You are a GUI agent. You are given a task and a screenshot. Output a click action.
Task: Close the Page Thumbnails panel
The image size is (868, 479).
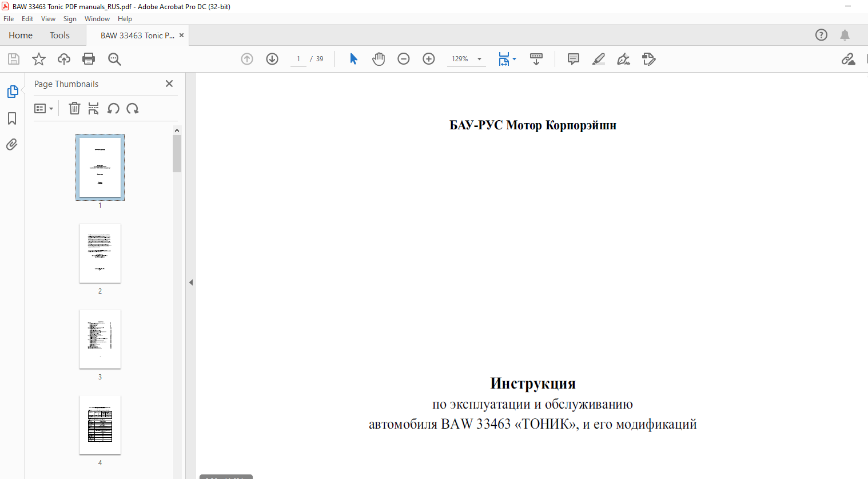point(169,84)
